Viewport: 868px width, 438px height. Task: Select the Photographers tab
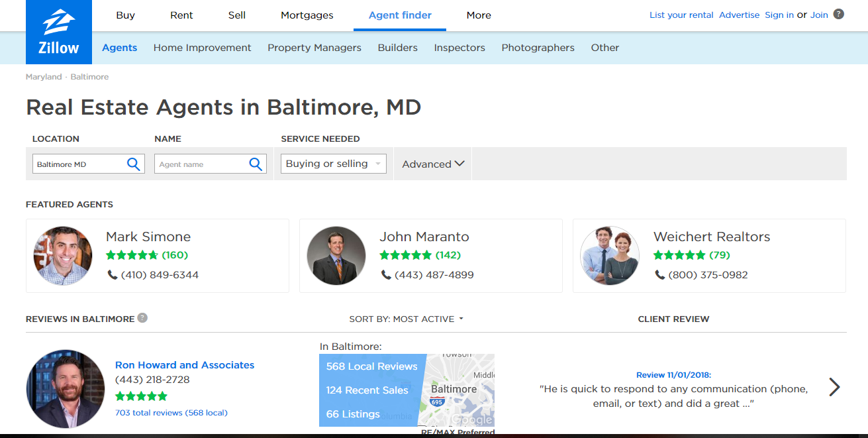[538, 48]
